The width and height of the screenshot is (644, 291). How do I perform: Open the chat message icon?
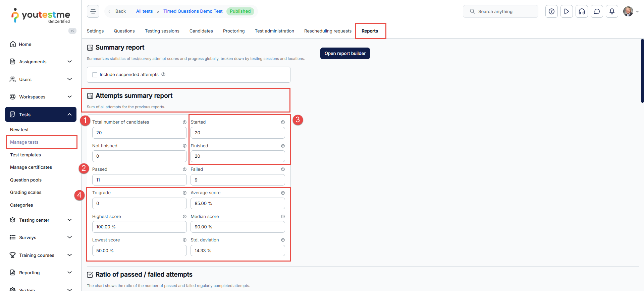[x=597, y=11]
